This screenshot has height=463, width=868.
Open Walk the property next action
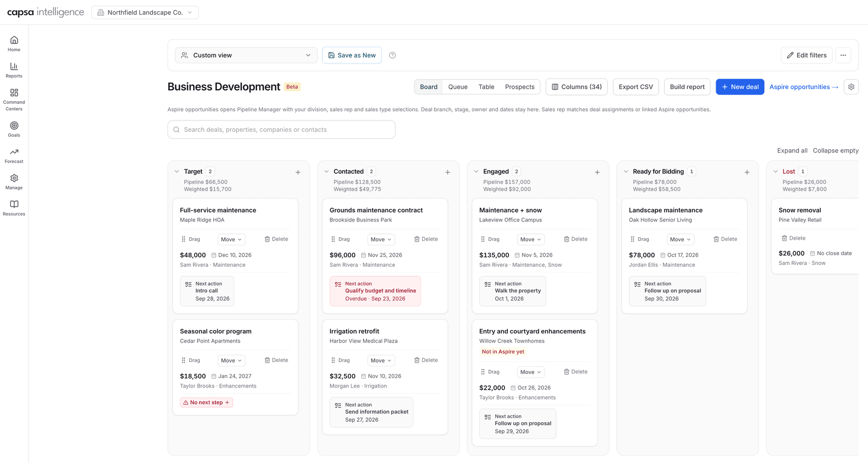point(513,291)
